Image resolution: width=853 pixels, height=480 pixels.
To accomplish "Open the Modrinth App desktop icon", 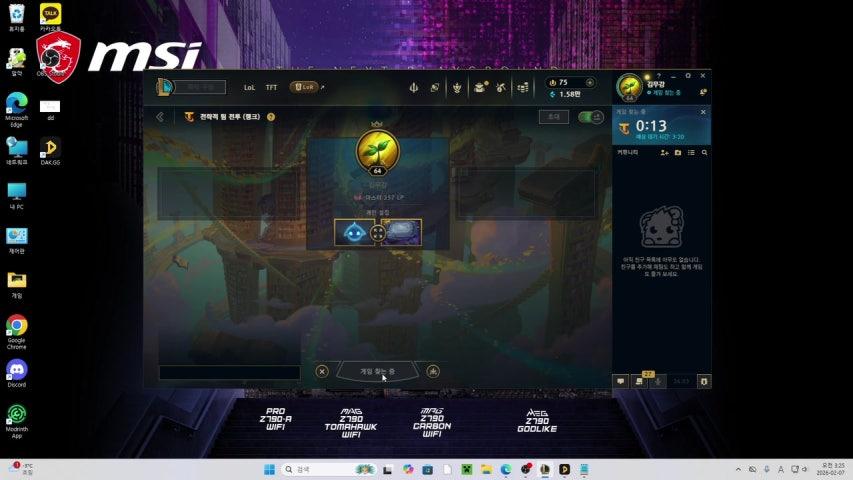I will tap(17, 421).
